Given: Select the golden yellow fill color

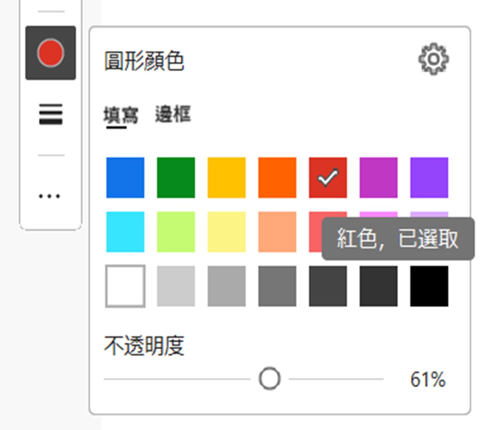Looking at the screenshot, I should tap(226, 176).
